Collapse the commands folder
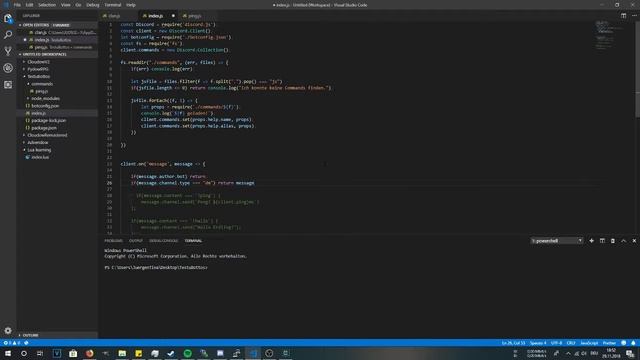The width and height of the screenshot is (640, 360). (x=57, y=84)
